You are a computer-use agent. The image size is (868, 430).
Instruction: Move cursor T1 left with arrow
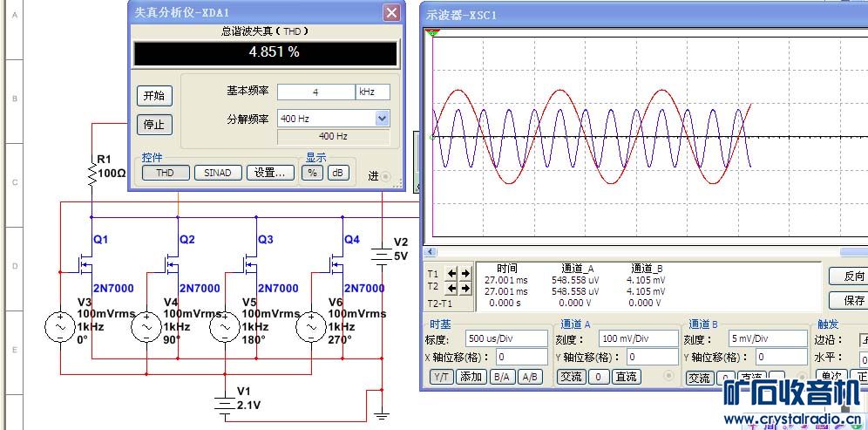(451, 272)
